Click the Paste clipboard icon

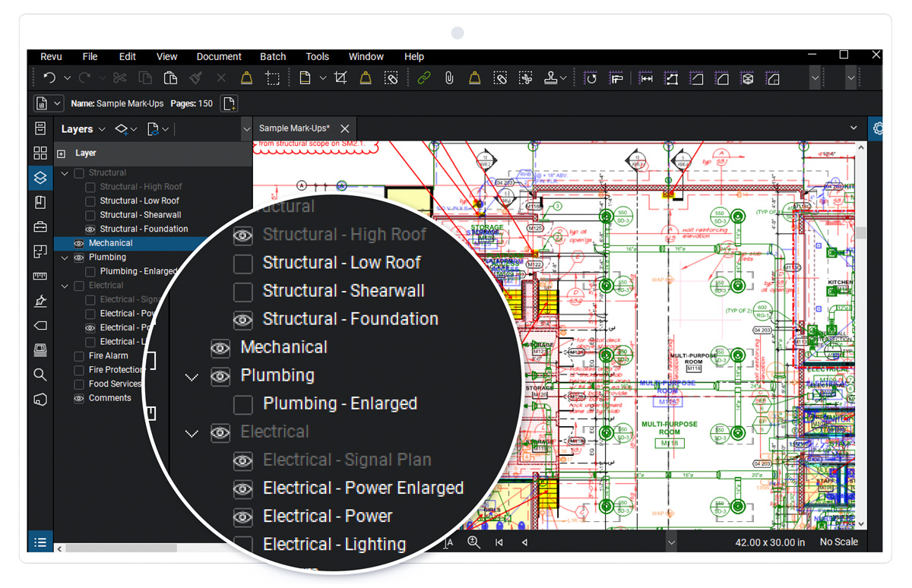(170, 77)
